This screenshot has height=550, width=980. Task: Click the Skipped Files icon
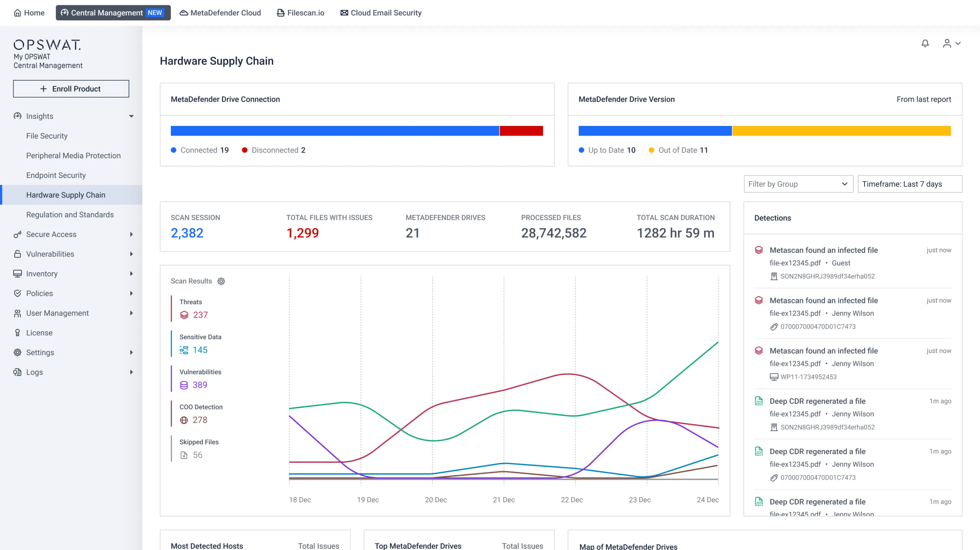coord(184,455)
